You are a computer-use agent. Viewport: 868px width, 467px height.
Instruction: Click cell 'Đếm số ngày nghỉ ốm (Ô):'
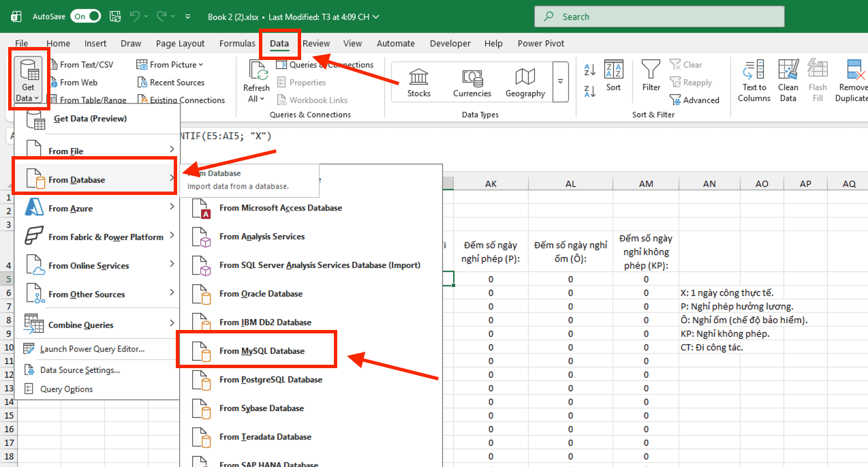click(570, 252)
